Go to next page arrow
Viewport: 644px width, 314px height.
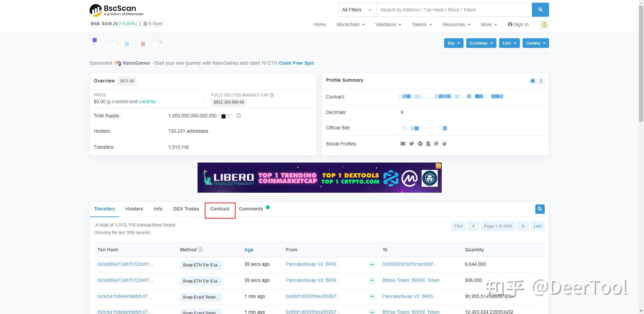(523, 226)
